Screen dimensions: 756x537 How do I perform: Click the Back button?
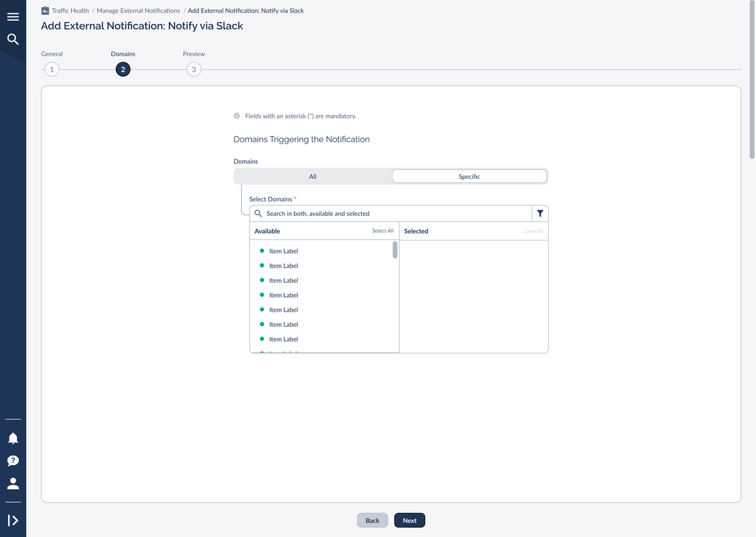pos(372,520)
